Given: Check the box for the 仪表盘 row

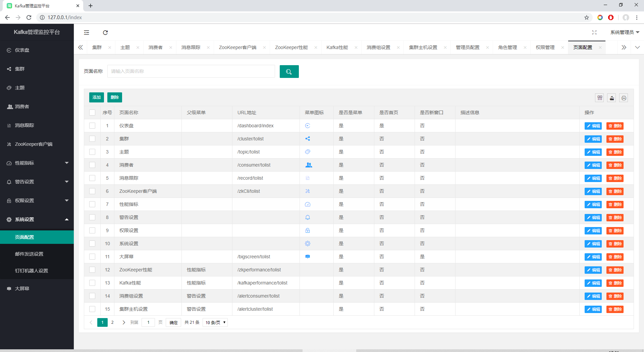Looking at the screenshot, I should [x=92, y=126].
